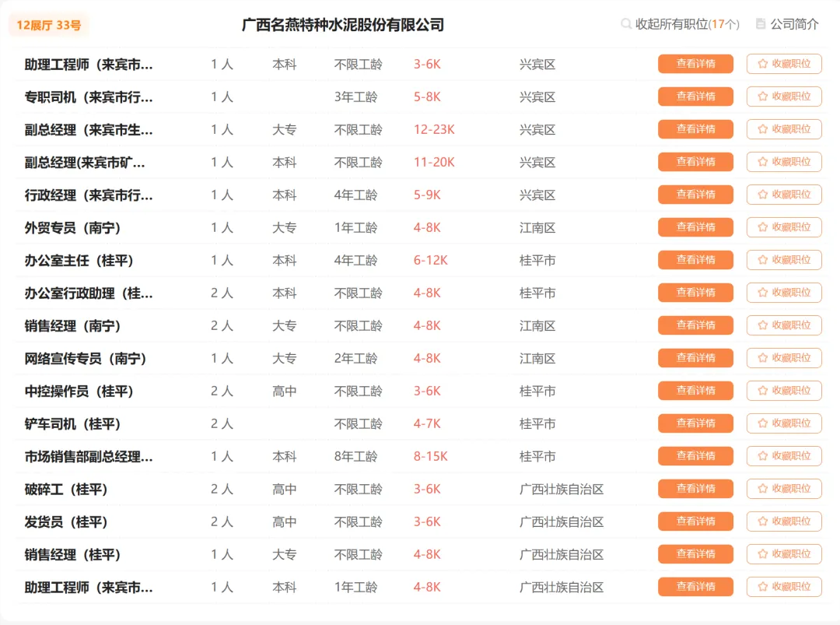View details of 铲车司机（桂平）
This screenshot has height=625, width=840.
(695, 423)
